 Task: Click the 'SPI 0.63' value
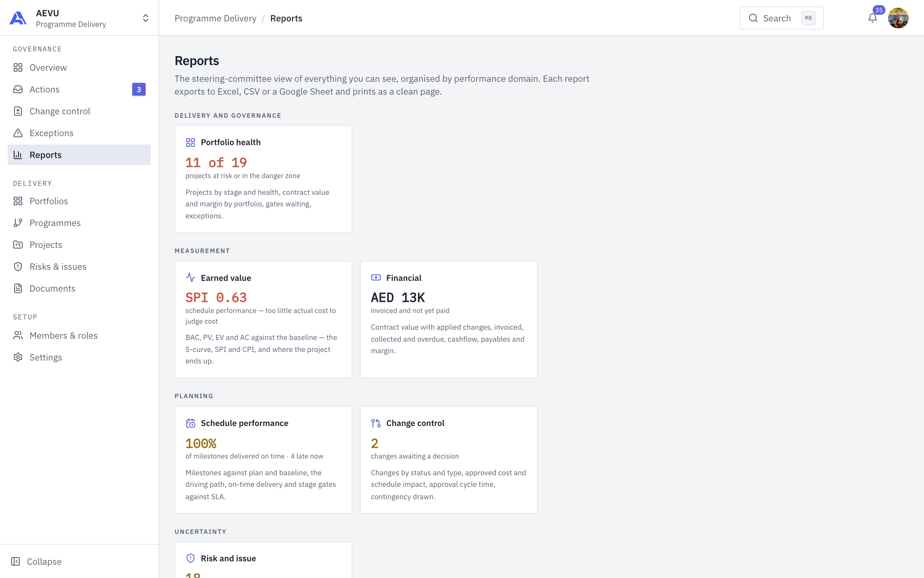point(216,298)
